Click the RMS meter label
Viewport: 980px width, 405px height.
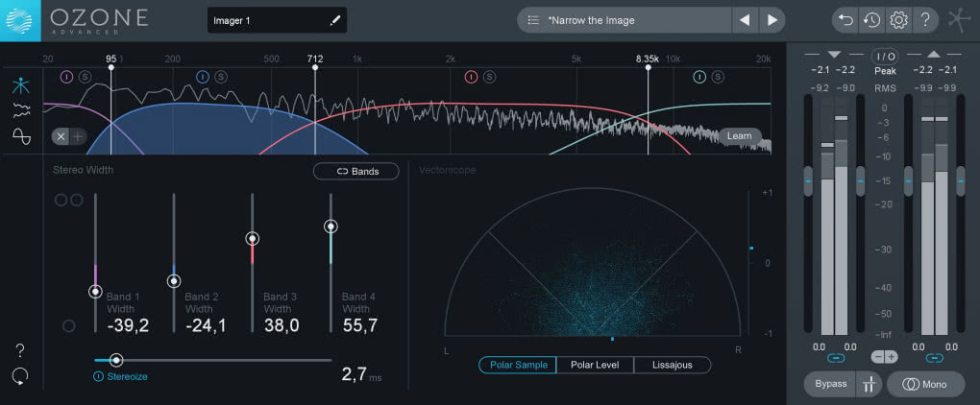coord(885,88)
